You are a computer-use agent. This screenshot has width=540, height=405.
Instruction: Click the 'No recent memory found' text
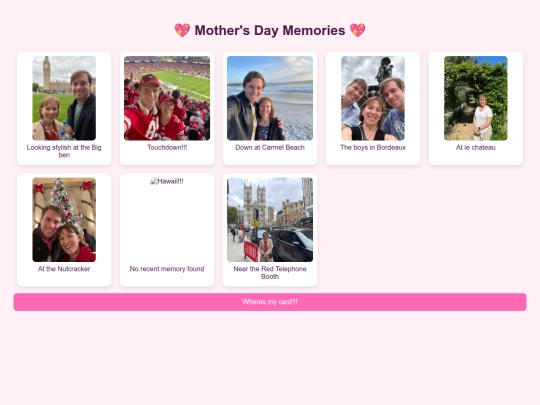tap(167, 269)
